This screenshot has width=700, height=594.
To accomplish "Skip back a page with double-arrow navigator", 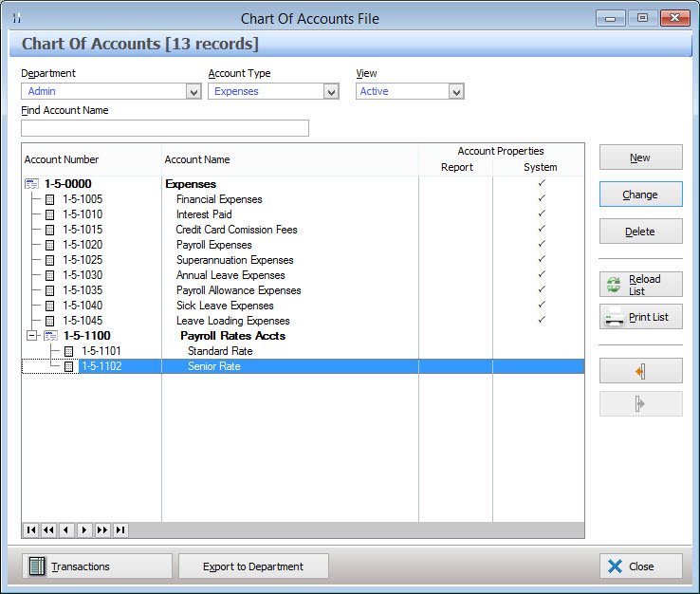I will pos(48,530).
